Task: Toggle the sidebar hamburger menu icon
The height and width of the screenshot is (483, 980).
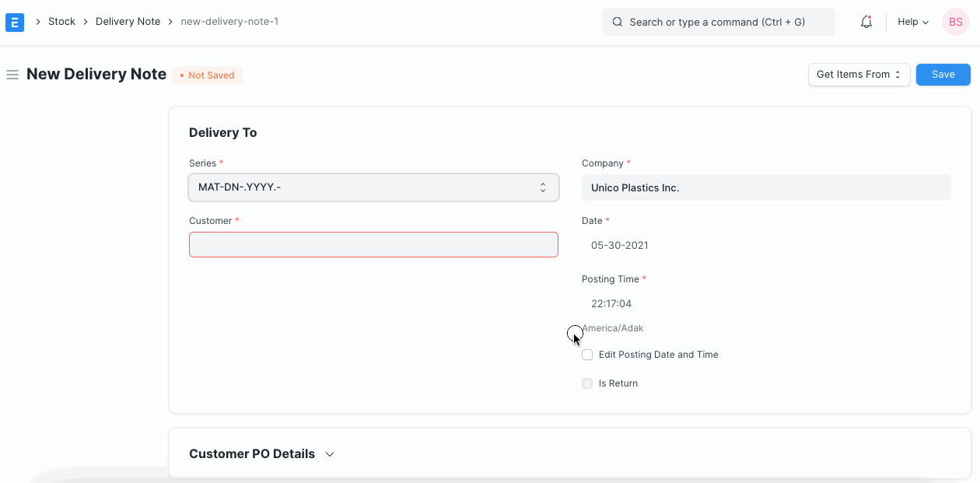Action: tap(12, 75)
